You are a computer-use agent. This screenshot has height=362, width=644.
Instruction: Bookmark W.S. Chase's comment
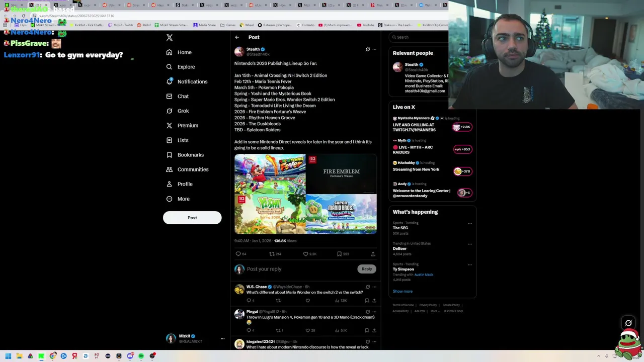[367, 300]
